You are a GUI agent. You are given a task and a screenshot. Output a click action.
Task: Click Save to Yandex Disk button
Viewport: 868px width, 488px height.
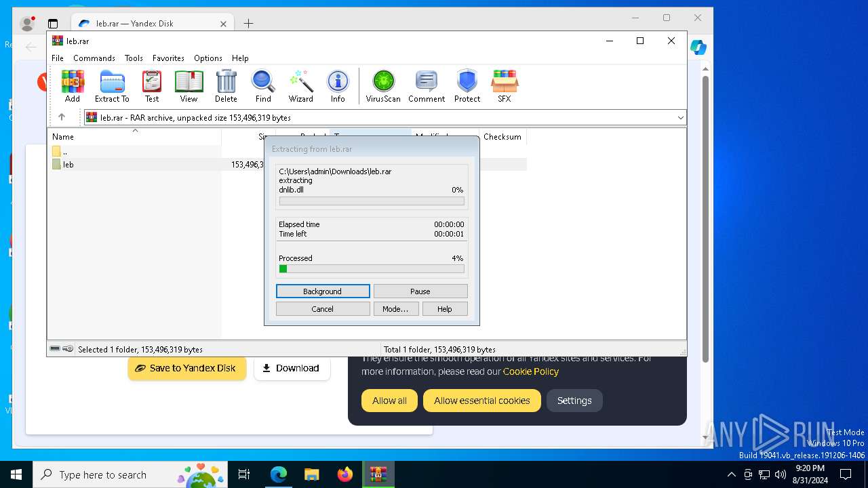click(186, 368)
